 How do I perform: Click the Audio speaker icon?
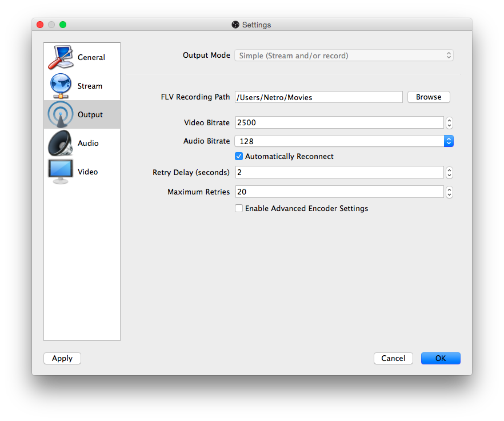61,143
